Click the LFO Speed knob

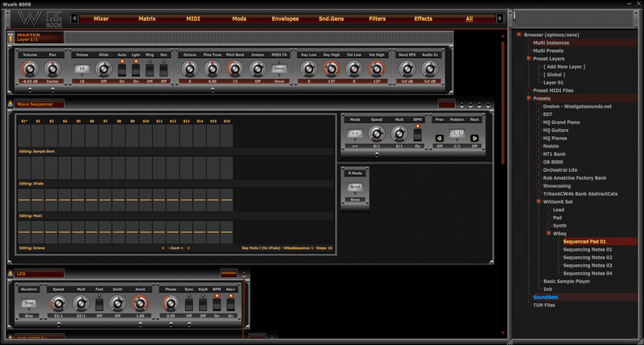point(58,304)
